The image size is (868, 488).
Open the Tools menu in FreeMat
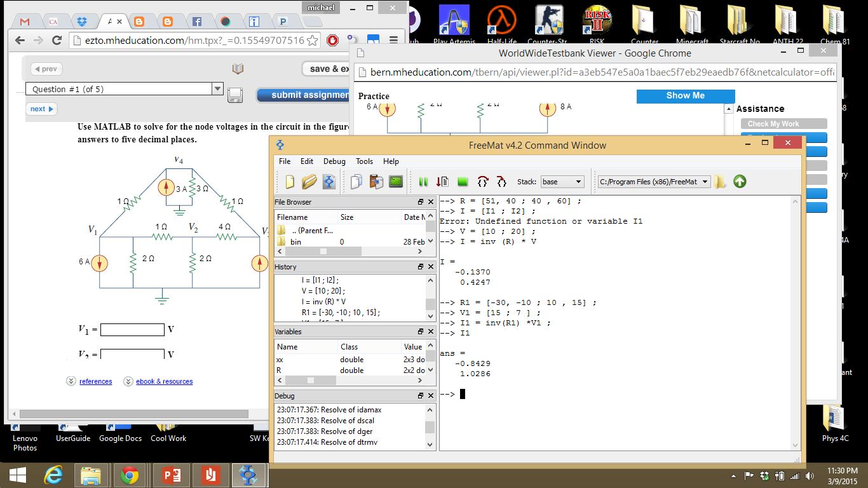pos(365,161)
